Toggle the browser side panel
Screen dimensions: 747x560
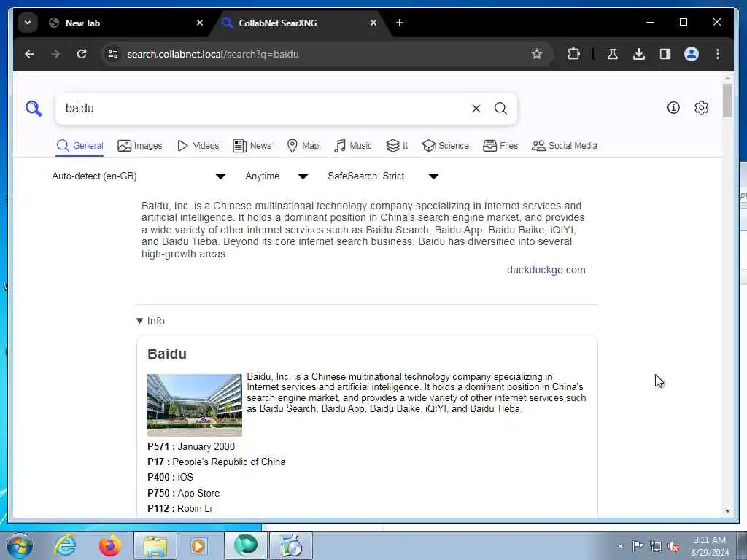tap(665, 54)
